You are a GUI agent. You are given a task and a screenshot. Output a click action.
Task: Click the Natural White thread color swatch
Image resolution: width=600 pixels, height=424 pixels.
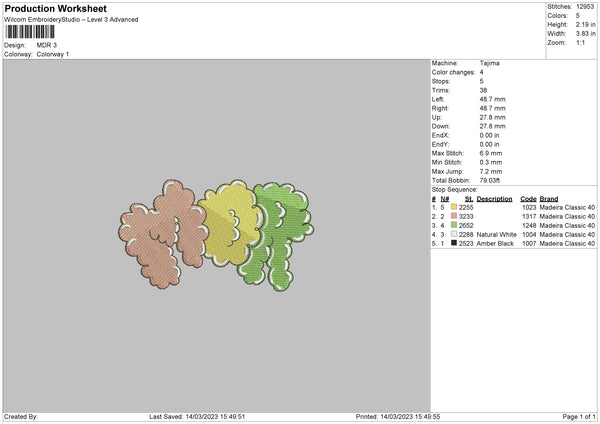(454, 234)
